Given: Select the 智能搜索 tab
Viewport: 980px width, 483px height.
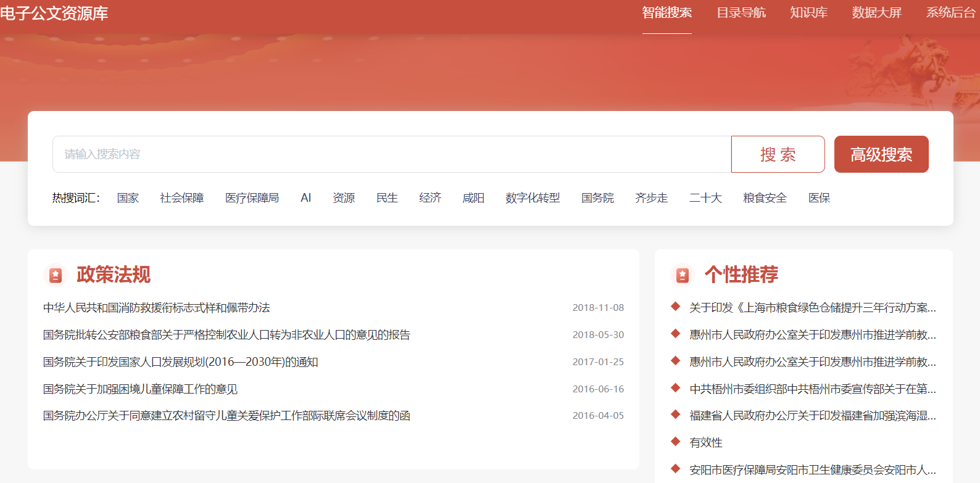Looking at the screenshot, I should (x=666, y=13).
